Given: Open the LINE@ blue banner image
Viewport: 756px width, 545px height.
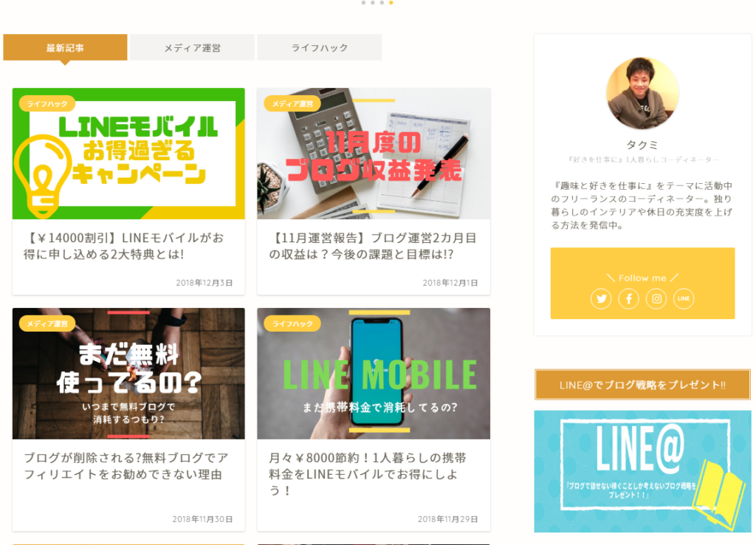Looking at the screenshot, I should coord(642,471).
